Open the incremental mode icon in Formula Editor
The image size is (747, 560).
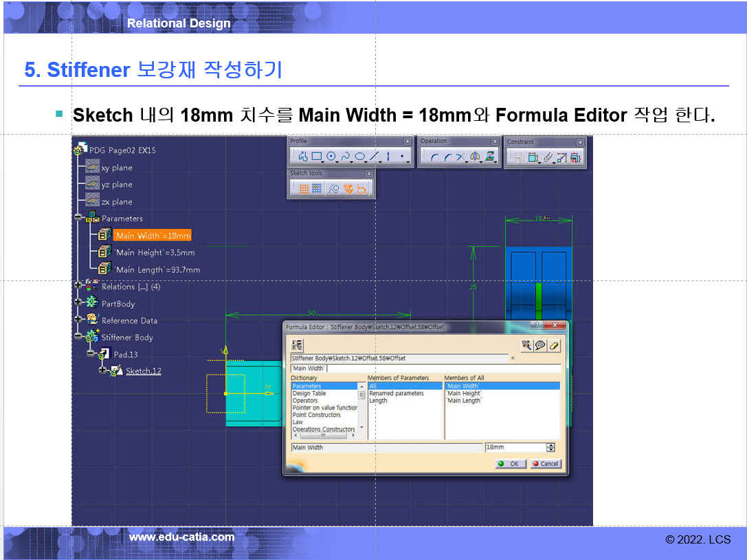(298, 345)
